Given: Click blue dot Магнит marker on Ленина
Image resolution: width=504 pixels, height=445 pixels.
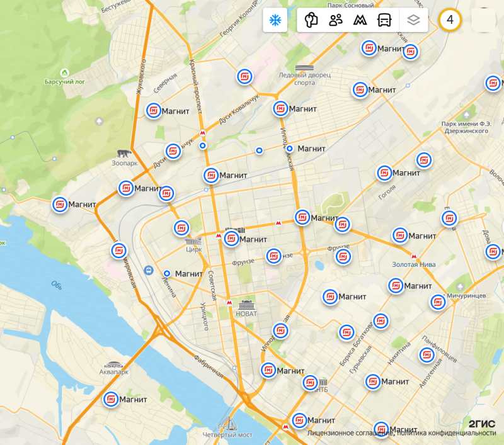Looking at the screenshot, I should [x=167, y=274].
